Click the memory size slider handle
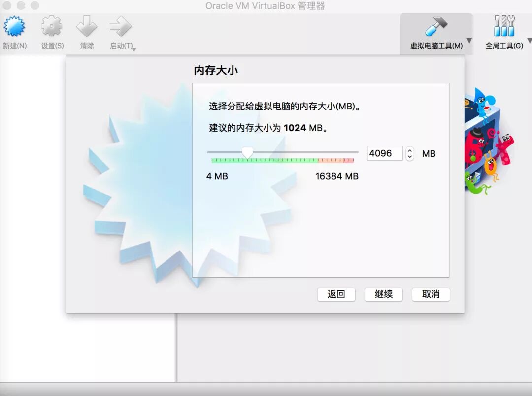Image resolution: width=532 pixels, height=396 pixels. (247, 153)
